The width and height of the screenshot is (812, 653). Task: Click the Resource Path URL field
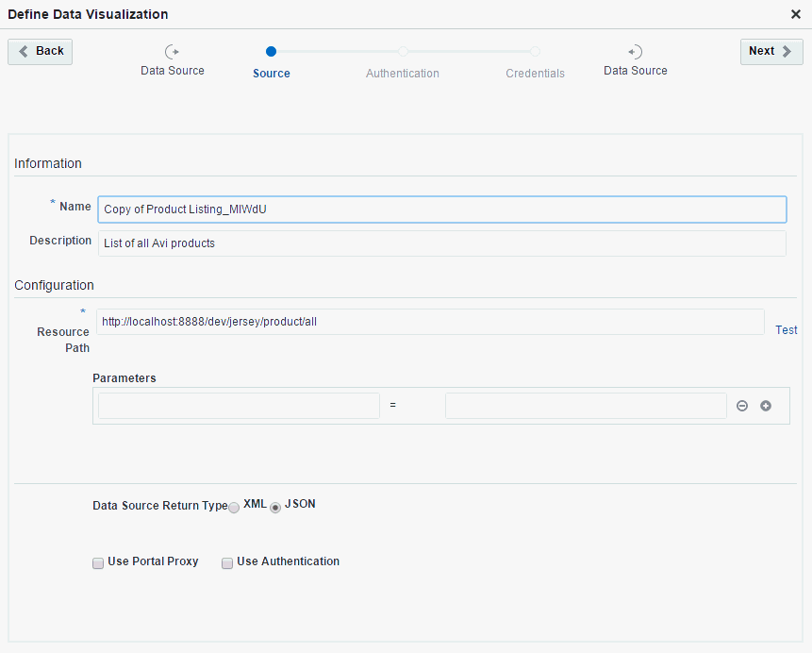click(x=430, y=322)
